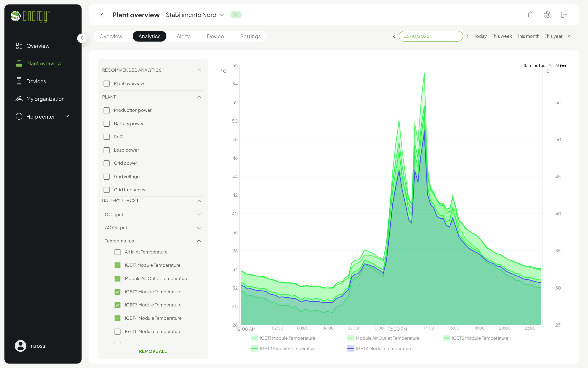Click the Today range link
588x368 pixels.
click(x=480, y=36)
